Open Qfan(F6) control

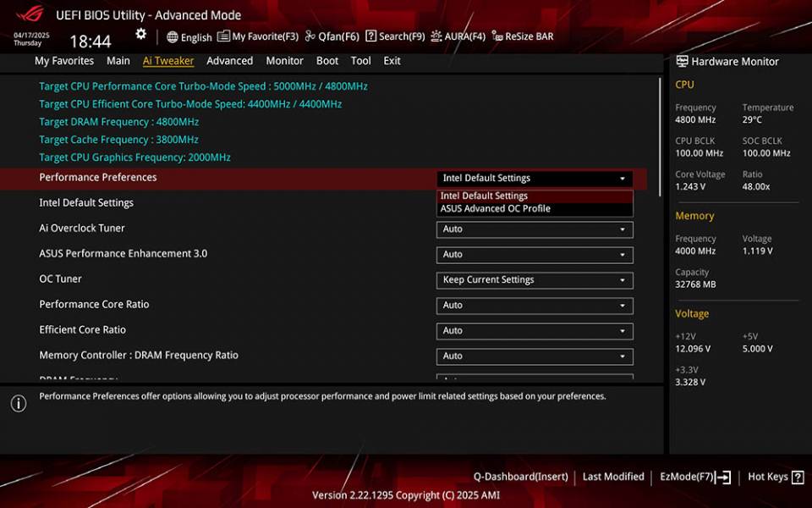pos(332,36)
